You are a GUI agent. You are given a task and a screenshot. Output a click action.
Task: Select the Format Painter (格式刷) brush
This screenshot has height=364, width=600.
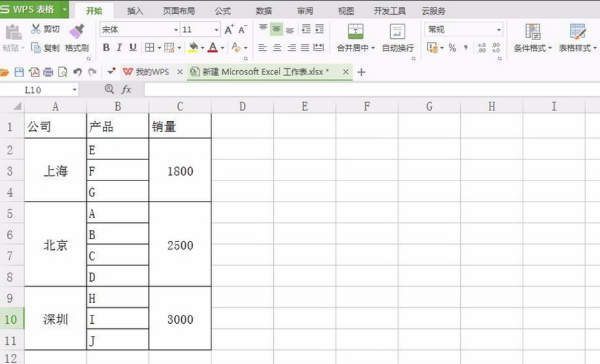[x=77, y=31]
